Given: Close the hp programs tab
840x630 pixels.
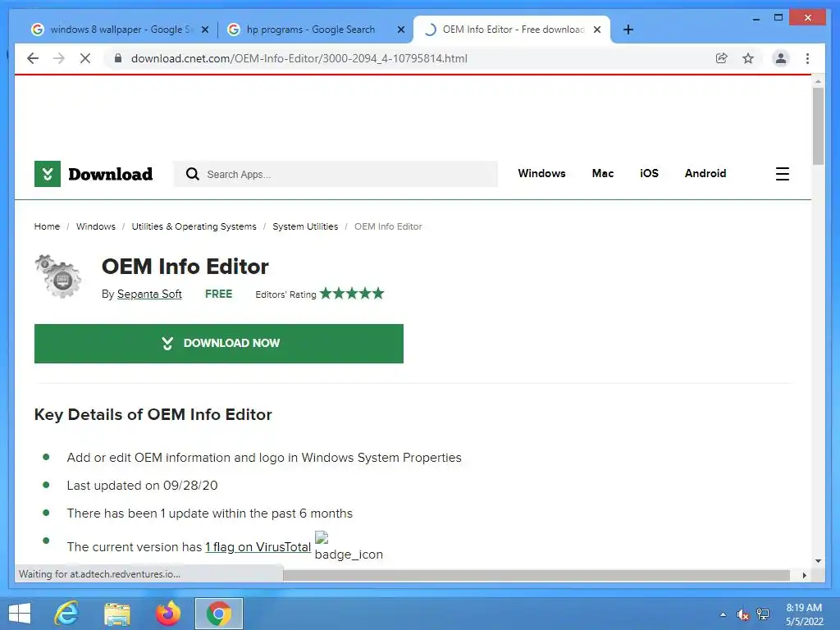Looking at the screenshot, I should click(400, 30).
